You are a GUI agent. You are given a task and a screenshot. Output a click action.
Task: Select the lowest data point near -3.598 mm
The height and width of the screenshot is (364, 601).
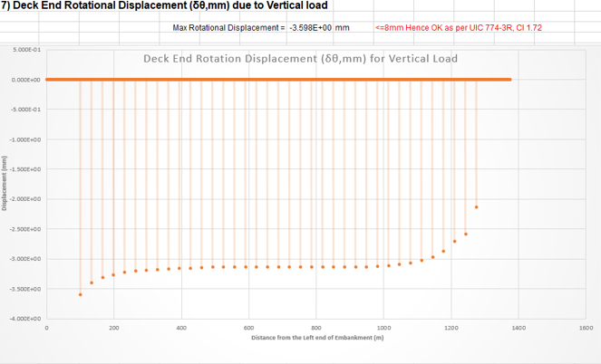pyautogui.click(x=81, y=294)
